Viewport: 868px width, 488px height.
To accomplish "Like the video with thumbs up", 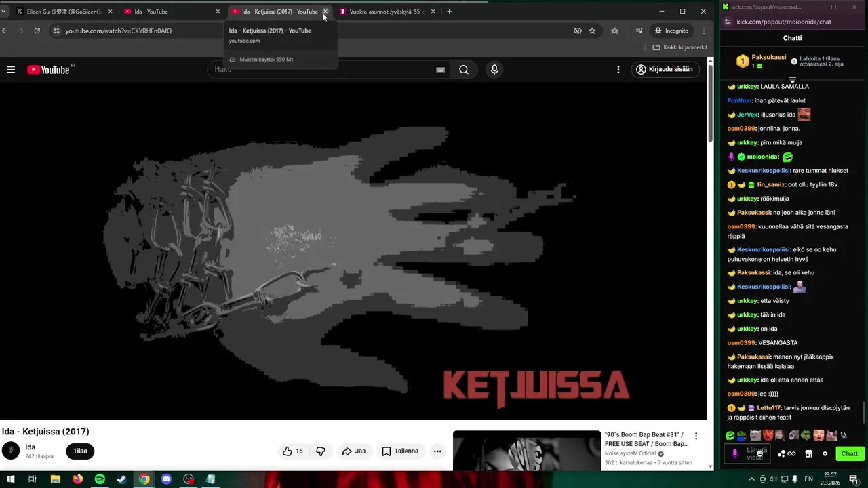I will click(x=293, y=451).
